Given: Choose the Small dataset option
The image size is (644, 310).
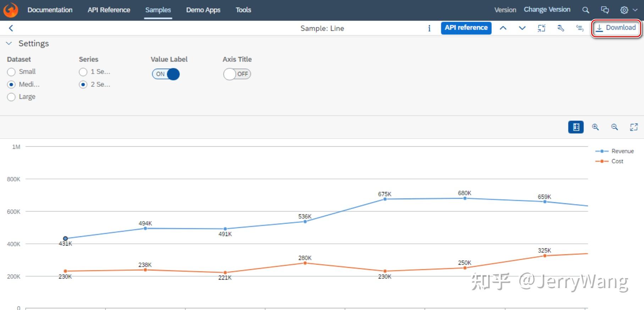Looking at the screenshot, I should [11, 72].
